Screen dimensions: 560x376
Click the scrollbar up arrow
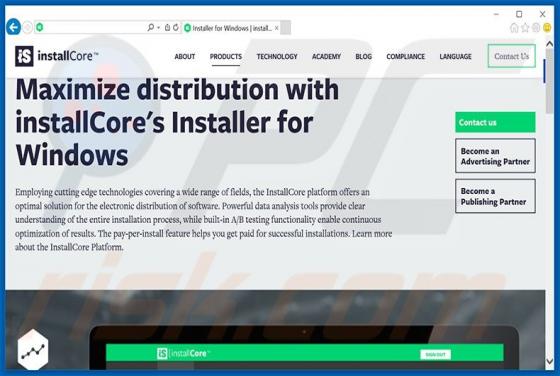click(550, 44)
